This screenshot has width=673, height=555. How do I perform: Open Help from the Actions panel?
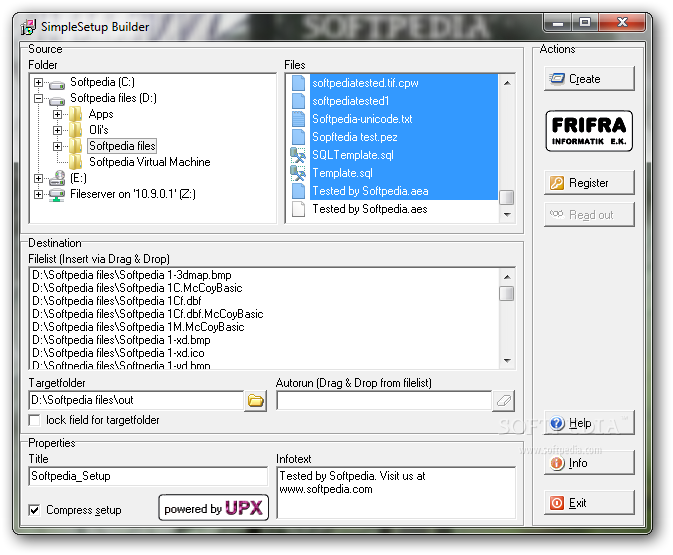589,423
